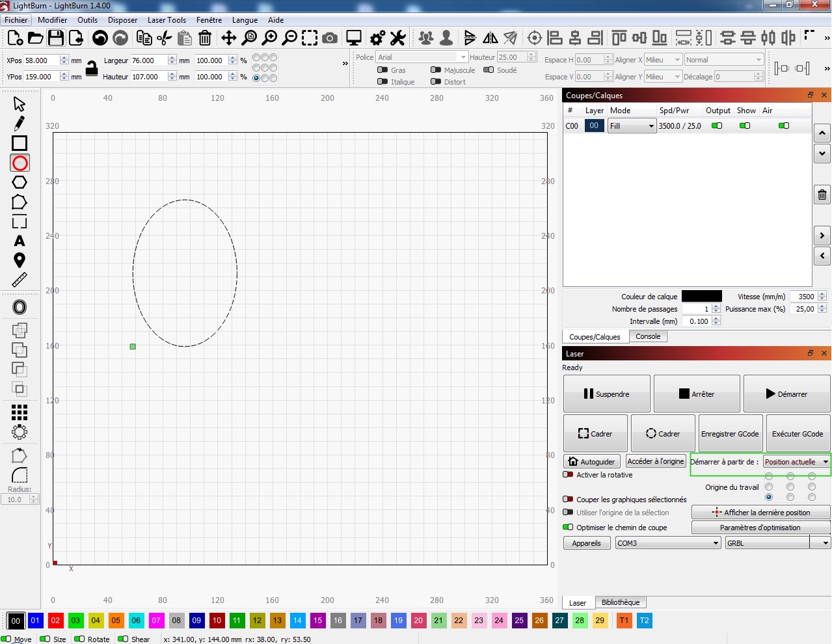Image resolution: width=832 pixels, height=644 pixels.
Task: Toggle Soudé text option
Action: coord(489,70)
